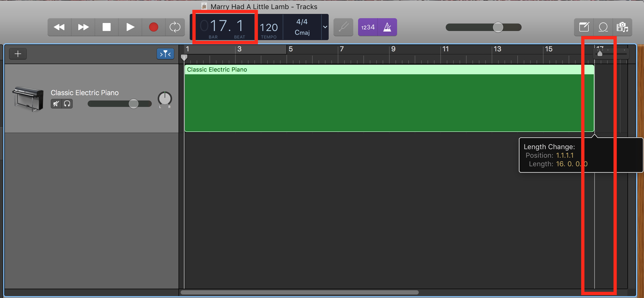The height and width of the screenshot is (298, 644).
Task: Click the tempo display showing 120
Action: (x=268, y=27)
